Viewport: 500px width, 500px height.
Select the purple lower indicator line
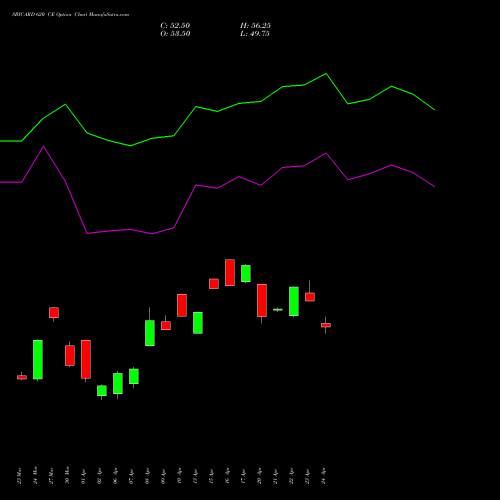[x=217, y=190]
